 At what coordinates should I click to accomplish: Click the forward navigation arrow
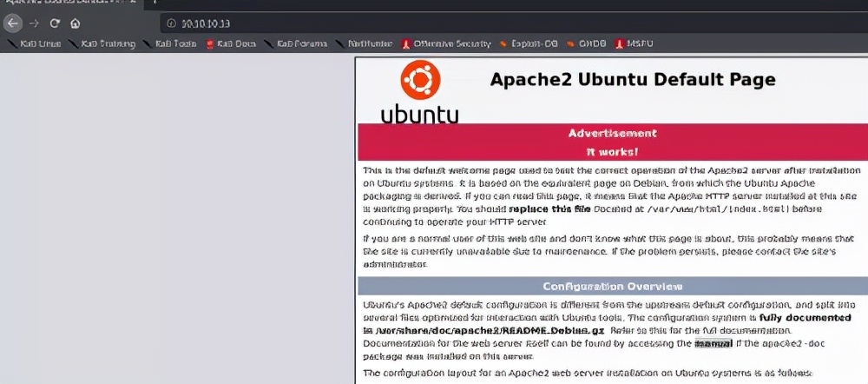(x=34, y=23)
